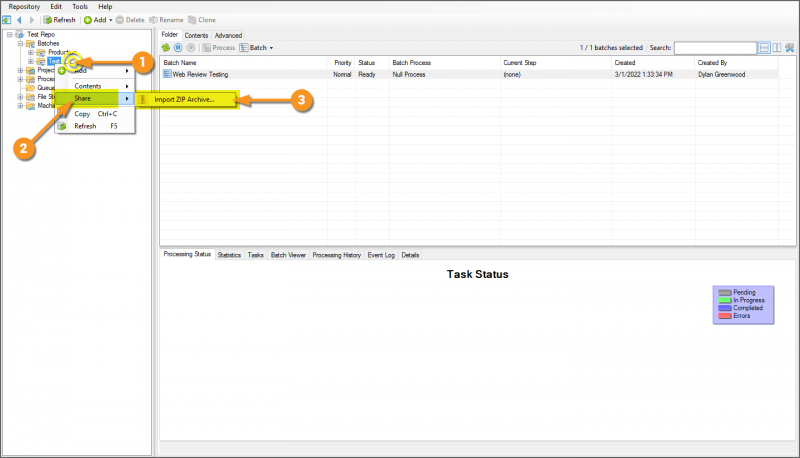Click the Delete toolbar button

pos(130,20)
